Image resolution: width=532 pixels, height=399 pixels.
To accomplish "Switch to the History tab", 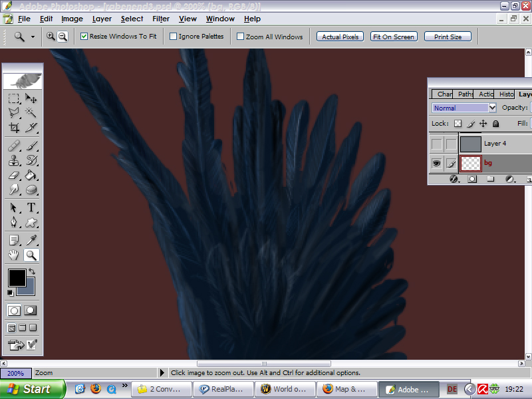I will [x=505, y=94].
